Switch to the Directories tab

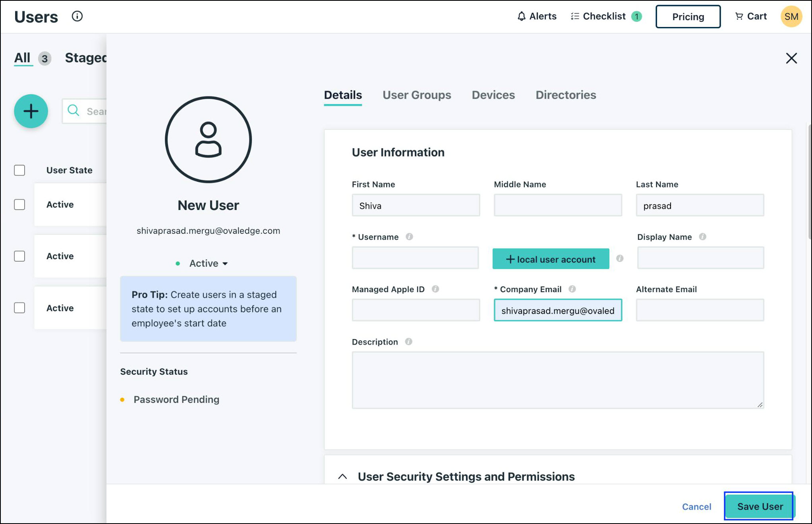click(566, 95)
